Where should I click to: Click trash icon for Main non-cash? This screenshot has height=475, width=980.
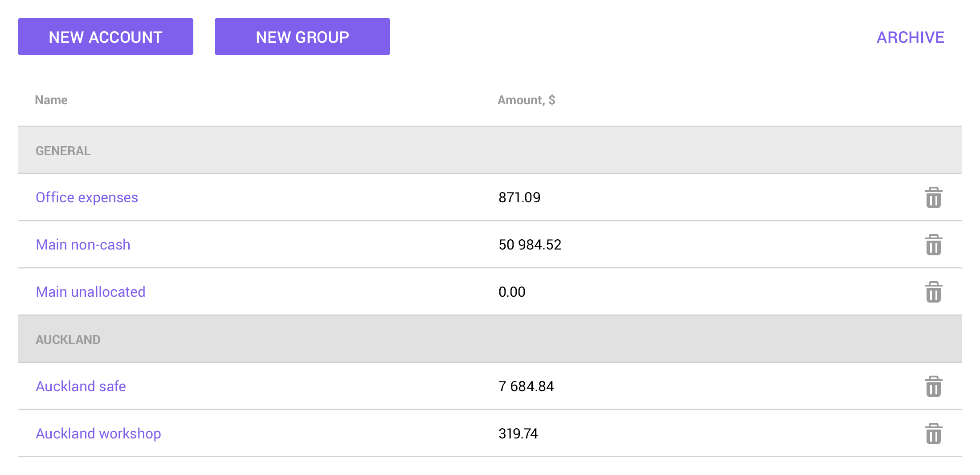pyautogui.click(x=933, y=245)
